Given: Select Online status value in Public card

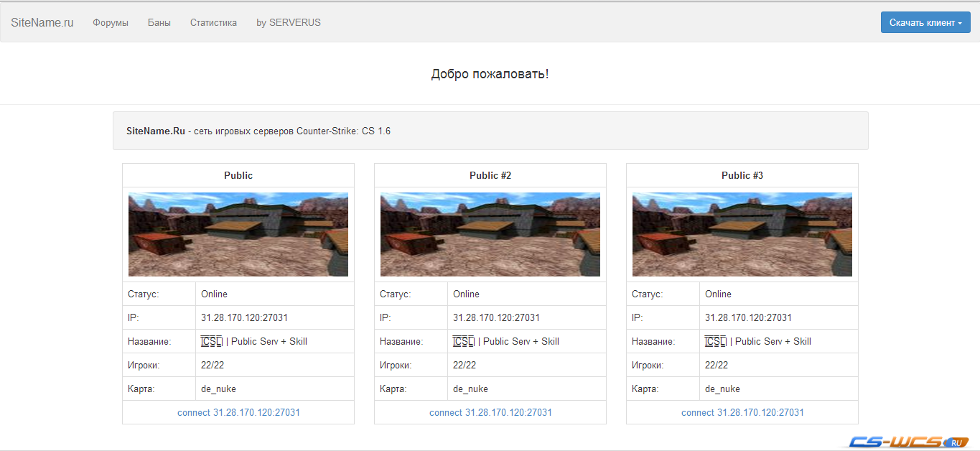Looking at the screenshot, I should tap(214, 294).
